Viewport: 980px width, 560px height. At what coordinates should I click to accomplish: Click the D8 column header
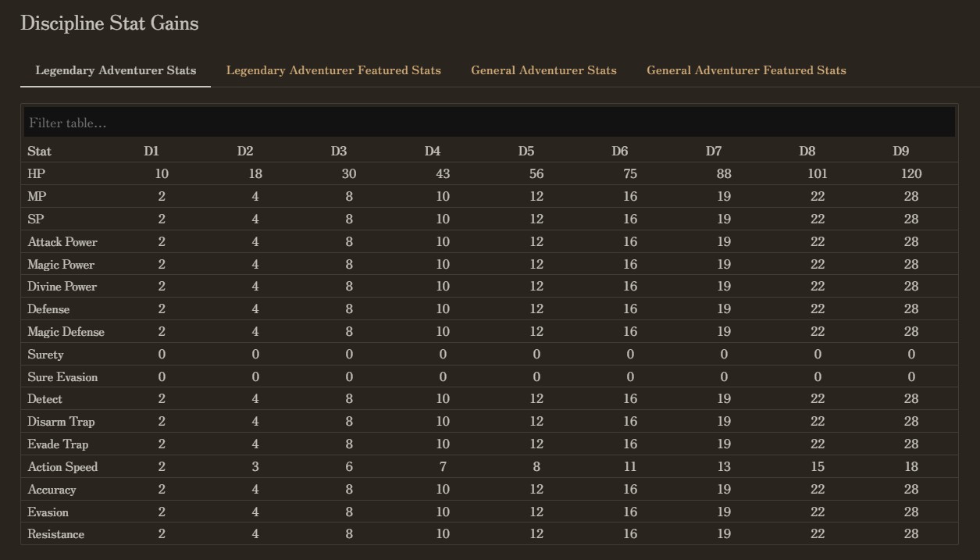pos(807,151)
